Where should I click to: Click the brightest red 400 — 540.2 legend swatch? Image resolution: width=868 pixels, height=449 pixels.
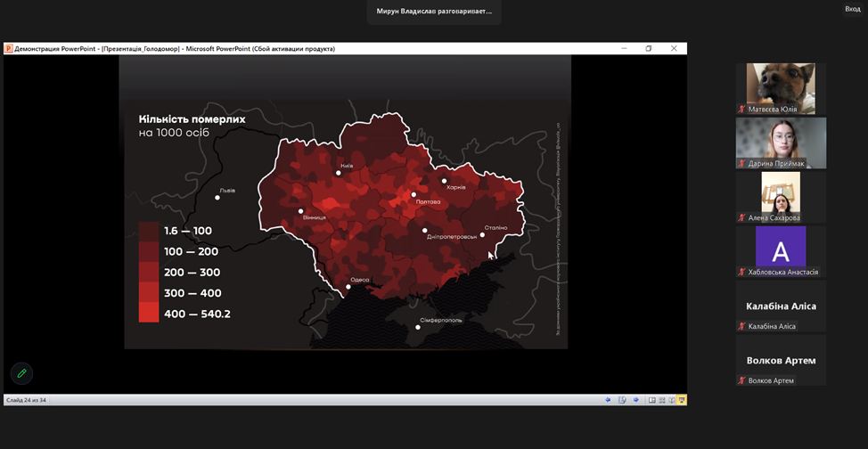point(149,313)
